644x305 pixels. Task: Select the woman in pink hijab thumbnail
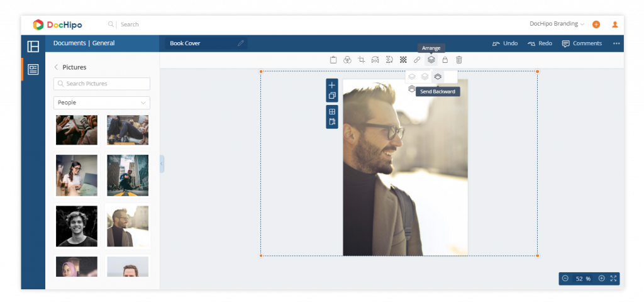point(76,267)
